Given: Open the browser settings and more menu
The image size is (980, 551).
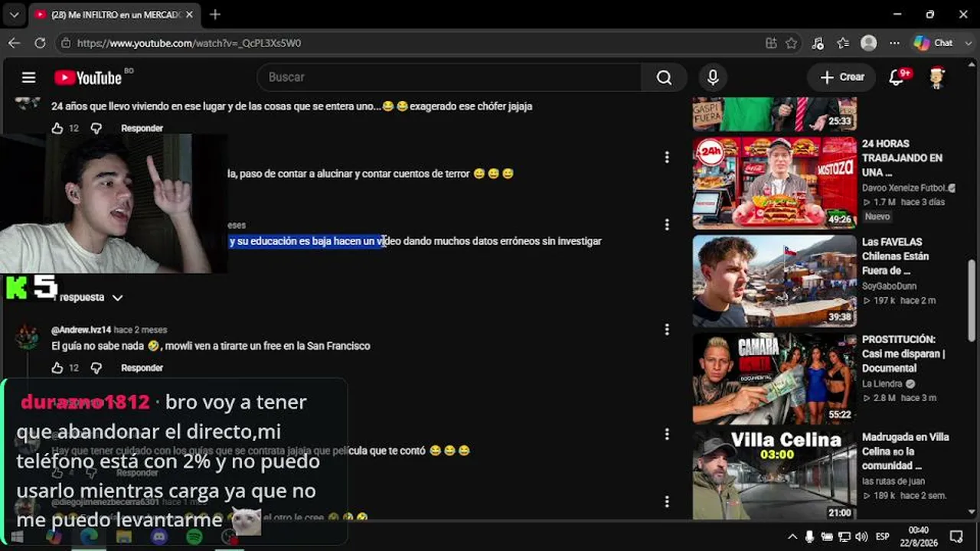Looking at the screenshot, I should 894,43.
